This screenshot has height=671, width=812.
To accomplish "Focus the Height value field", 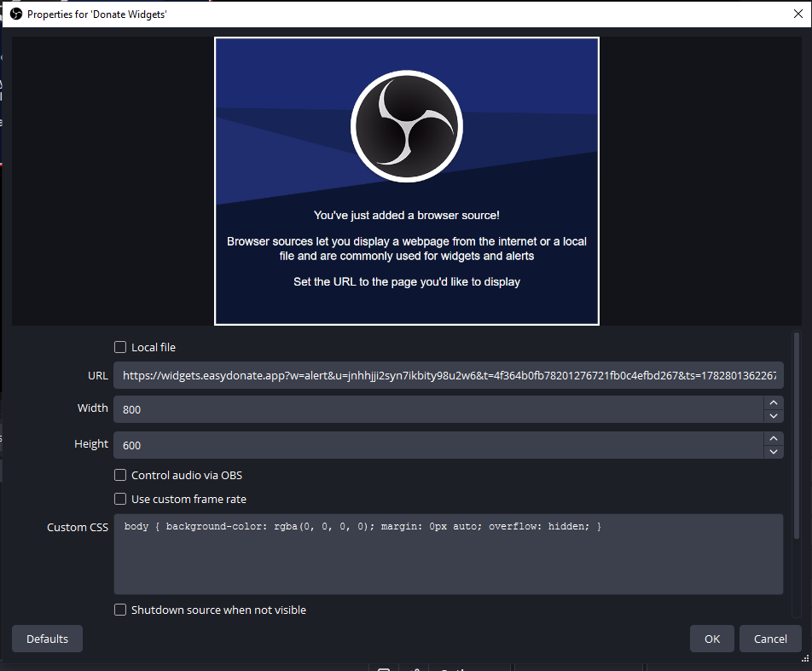I will [438, 445].
